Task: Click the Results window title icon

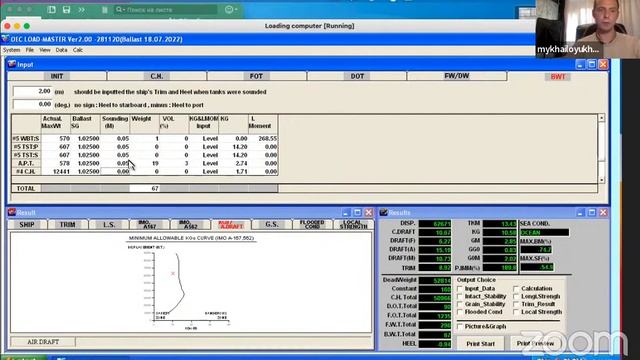Action: (383, 212)
